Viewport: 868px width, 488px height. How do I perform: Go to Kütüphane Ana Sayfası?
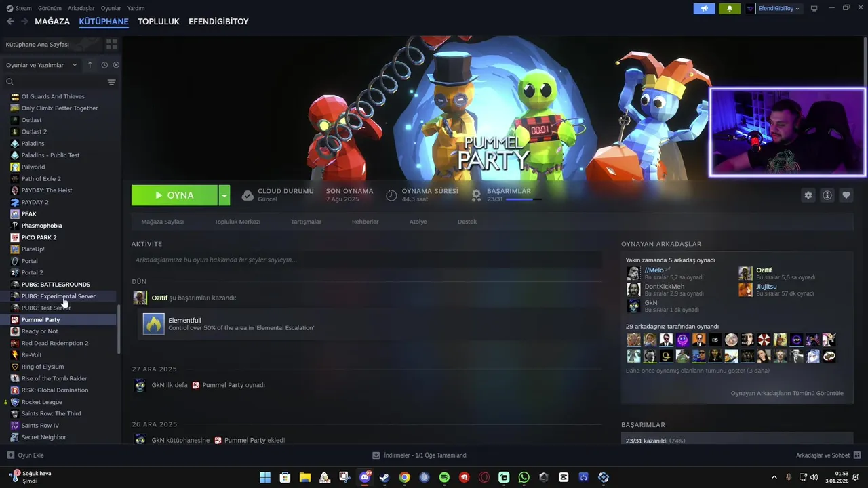37,44
